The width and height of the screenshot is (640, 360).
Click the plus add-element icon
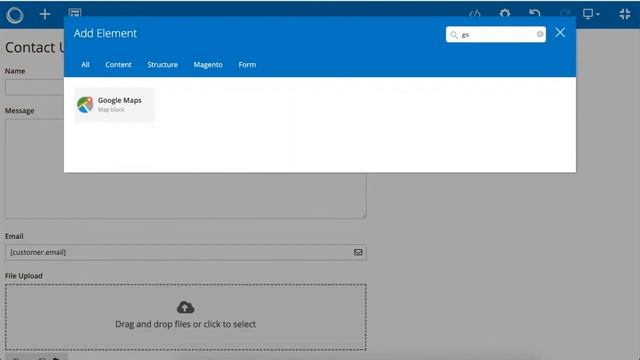pos(45,14)
